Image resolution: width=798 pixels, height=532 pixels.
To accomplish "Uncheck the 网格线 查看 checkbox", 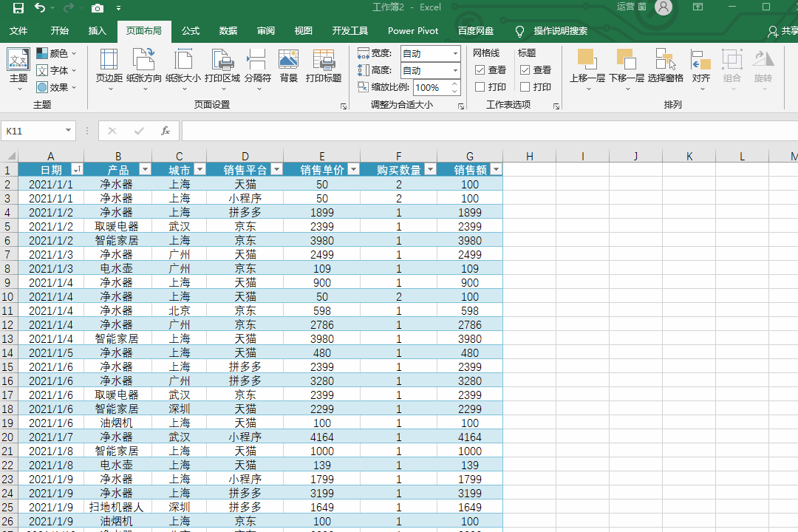I will tap(480, 70).
